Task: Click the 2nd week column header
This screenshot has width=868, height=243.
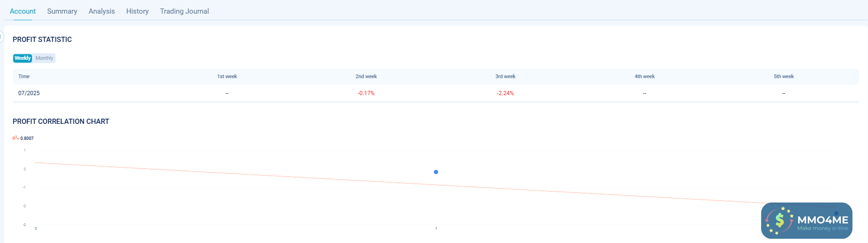Action: tap(366, 76)
